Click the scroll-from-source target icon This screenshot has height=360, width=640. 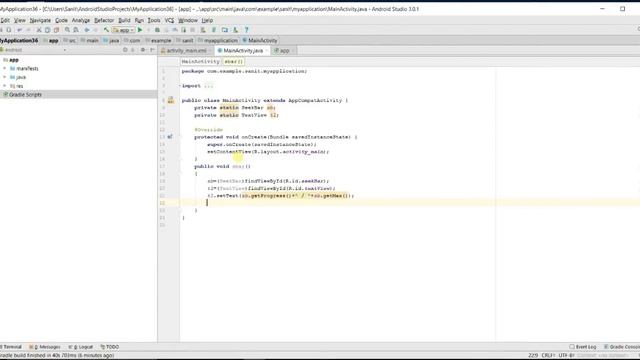[125, 50]
